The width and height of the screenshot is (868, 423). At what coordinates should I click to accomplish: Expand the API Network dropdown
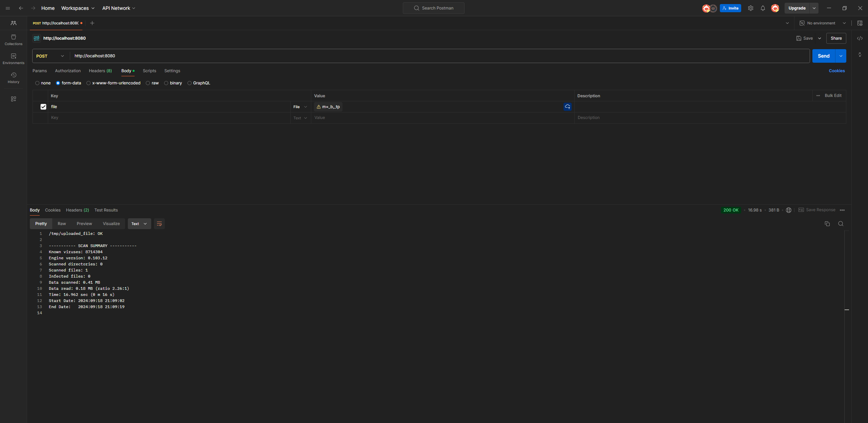119,8
